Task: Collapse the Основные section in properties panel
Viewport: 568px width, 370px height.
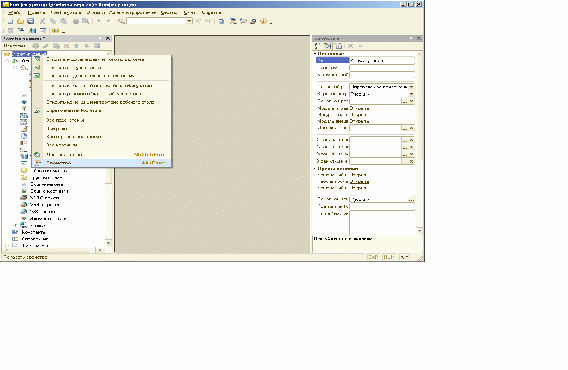Action: [315, 54]
